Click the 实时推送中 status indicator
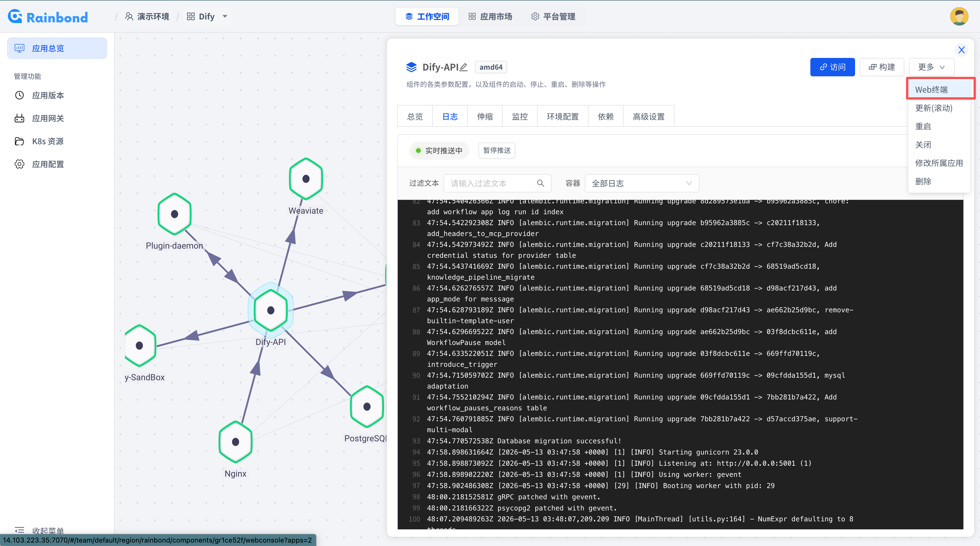This screenshot has width=980, height=546. tap(439, 150)
